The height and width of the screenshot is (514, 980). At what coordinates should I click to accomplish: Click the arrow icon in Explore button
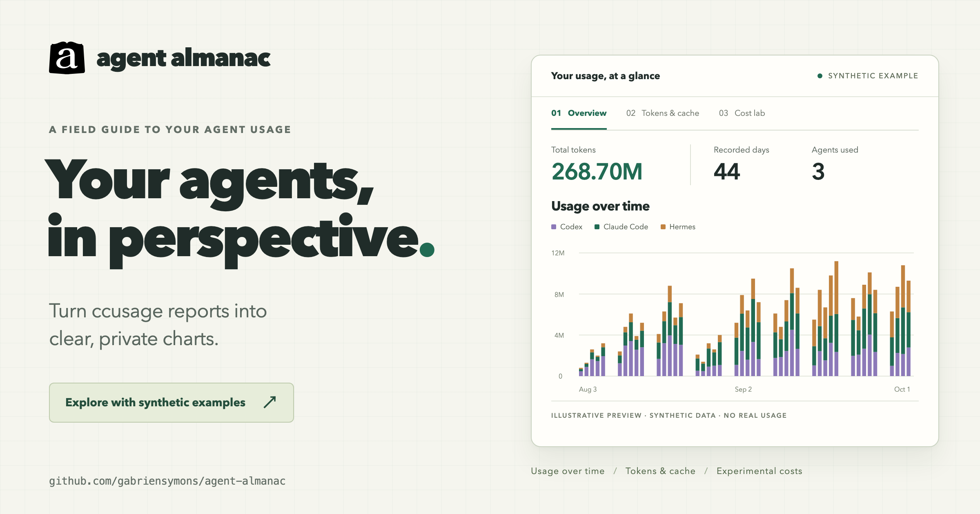270,402
